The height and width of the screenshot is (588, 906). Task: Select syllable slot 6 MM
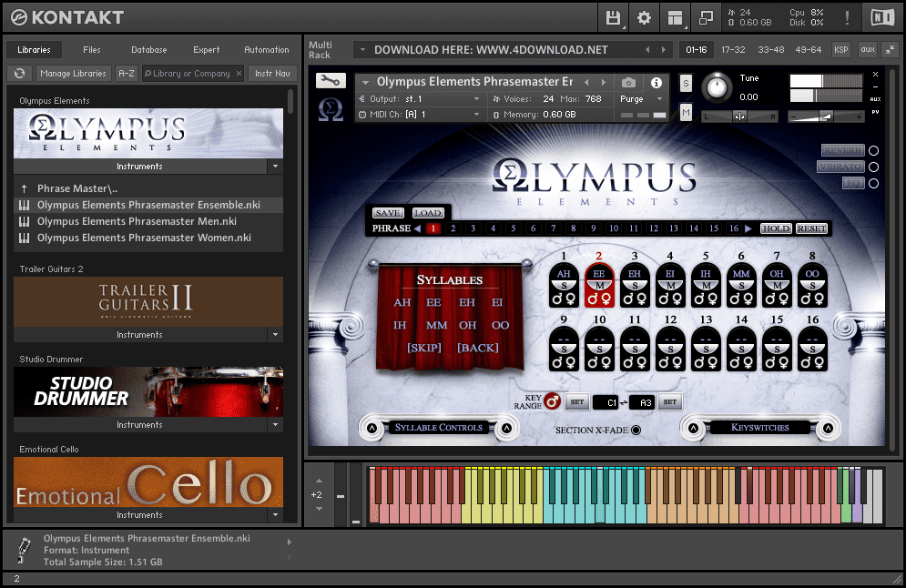pyautogui.click(x=741, y=285)
